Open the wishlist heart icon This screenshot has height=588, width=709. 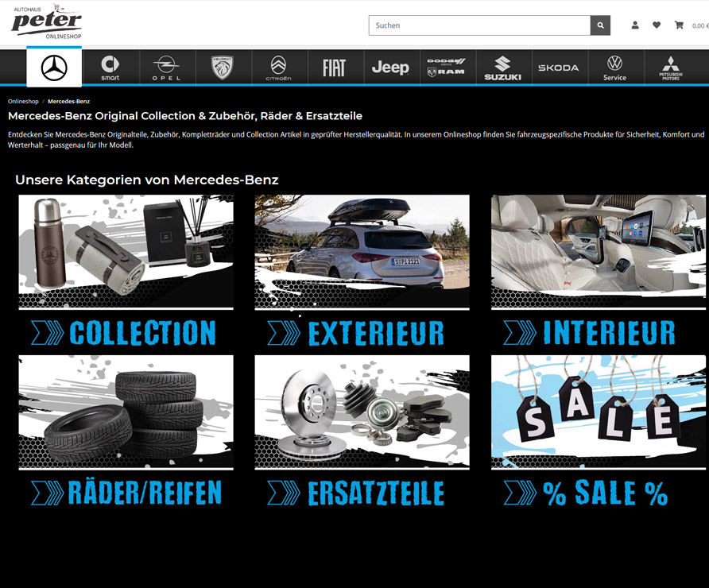tap(657, 25)
